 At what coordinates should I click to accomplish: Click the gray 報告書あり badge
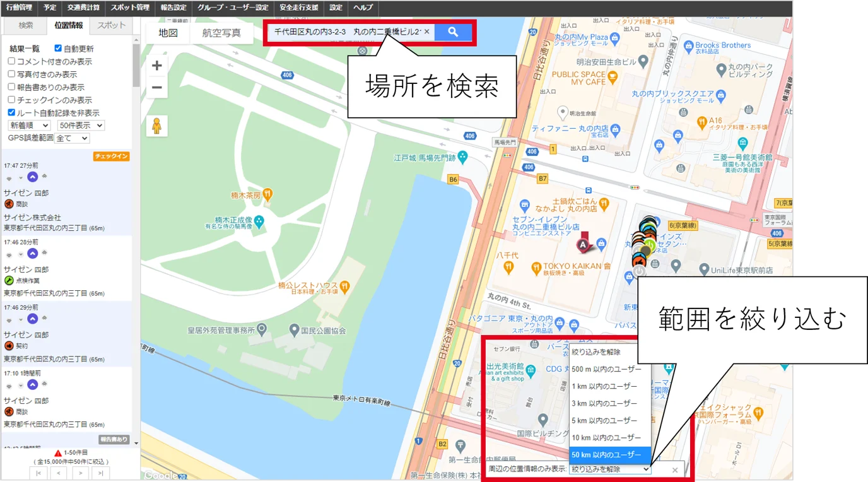(114, 439)
